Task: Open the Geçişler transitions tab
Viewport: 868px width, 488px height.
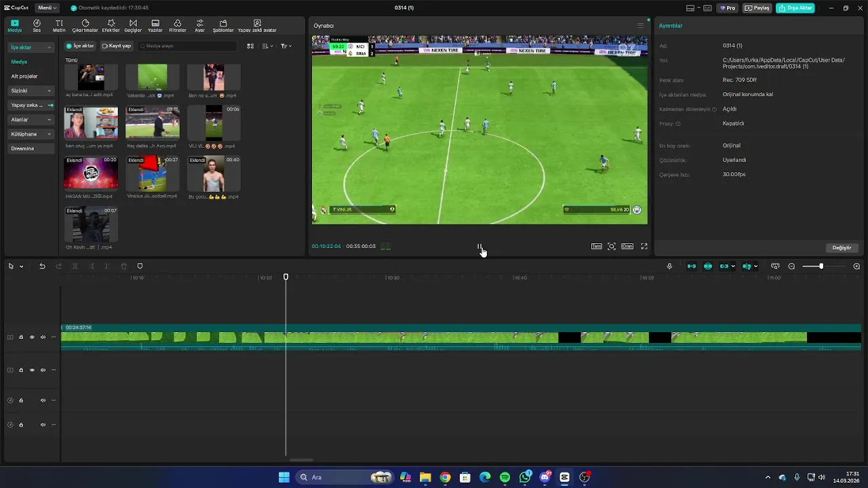Action: (x=133, y=26)
